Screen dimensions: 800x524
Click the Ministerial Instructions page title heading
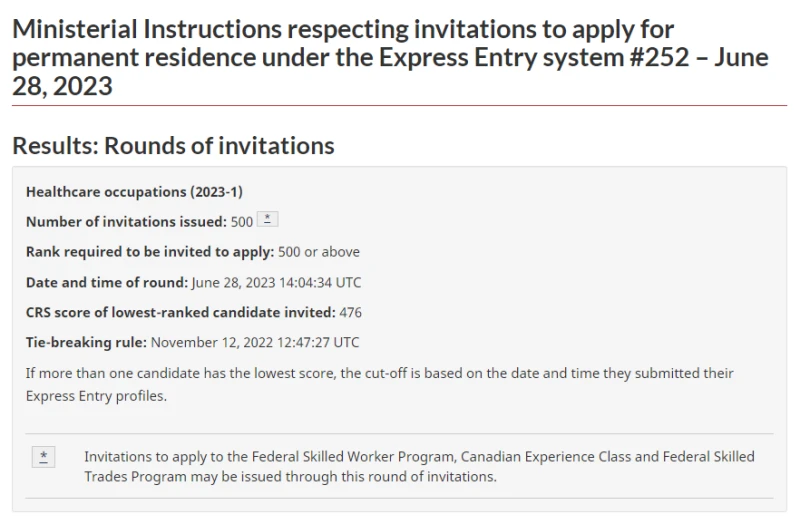point(390,57)
